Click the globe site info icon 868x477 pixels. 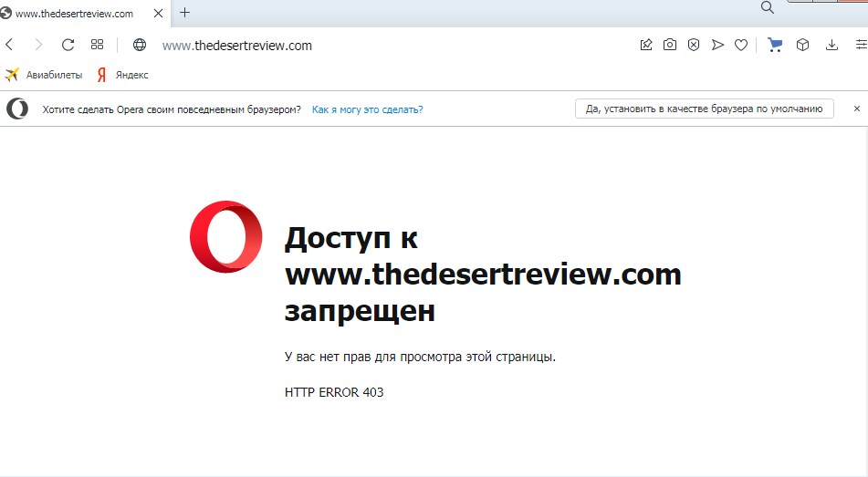(140, 45)
